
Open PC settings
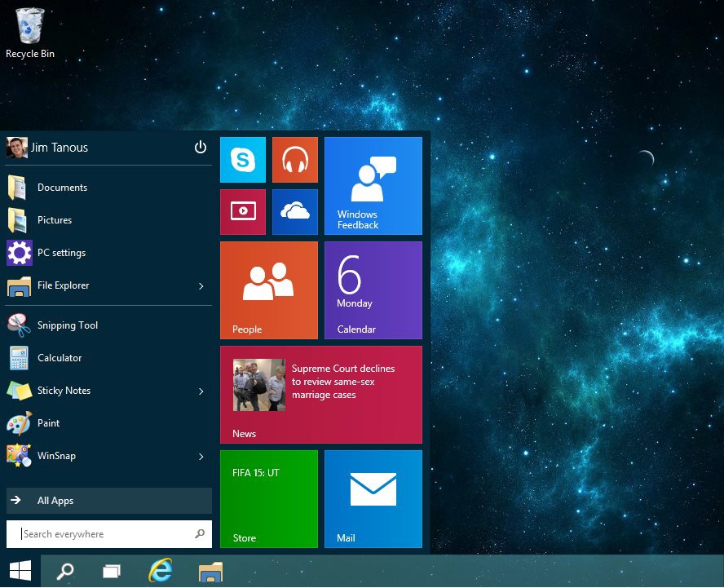109,253
